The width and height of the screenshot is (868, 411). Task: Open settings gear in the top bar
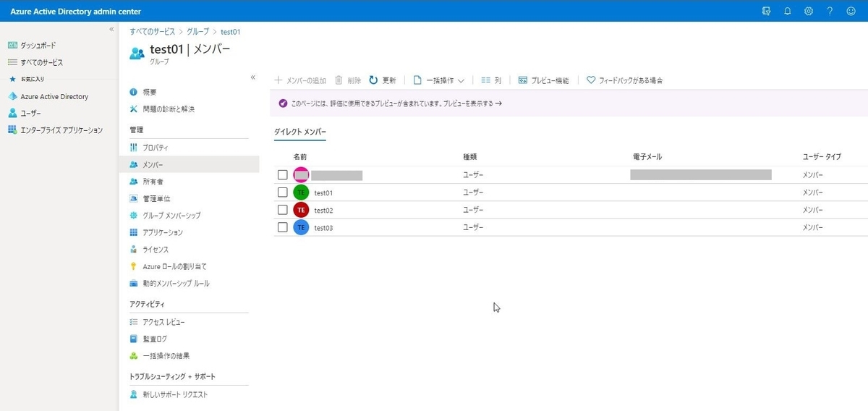[809, 11]
